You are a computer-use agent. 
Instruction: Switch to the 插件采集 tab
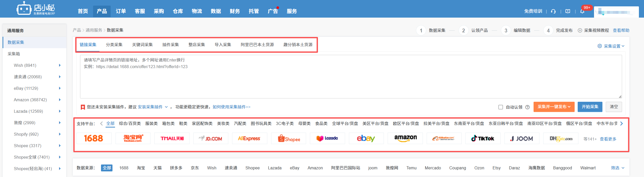171,45
